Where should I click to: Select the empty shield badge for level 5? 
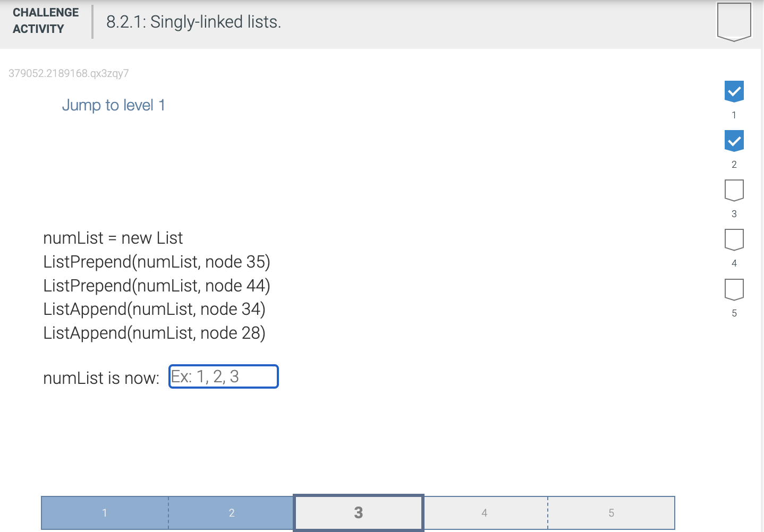[734, 289]
